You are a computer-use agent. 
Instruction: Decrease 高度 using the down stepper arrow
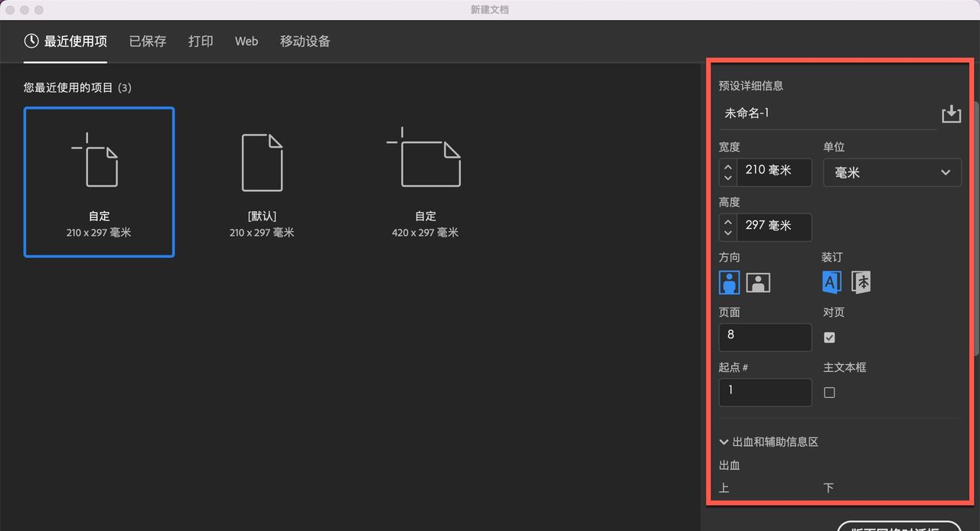pyautogui.click(x=727, y=233)
